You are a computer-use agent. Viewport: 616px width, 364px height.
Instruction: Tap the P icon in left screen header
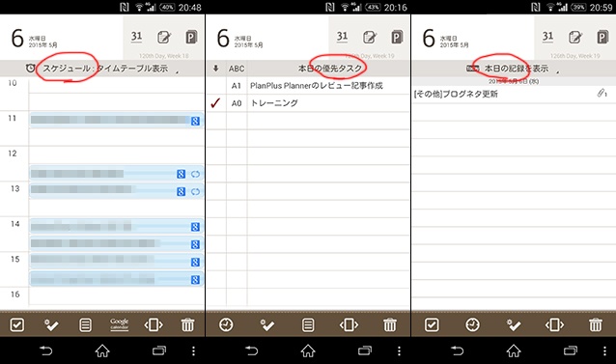click(x=191, y=37)
